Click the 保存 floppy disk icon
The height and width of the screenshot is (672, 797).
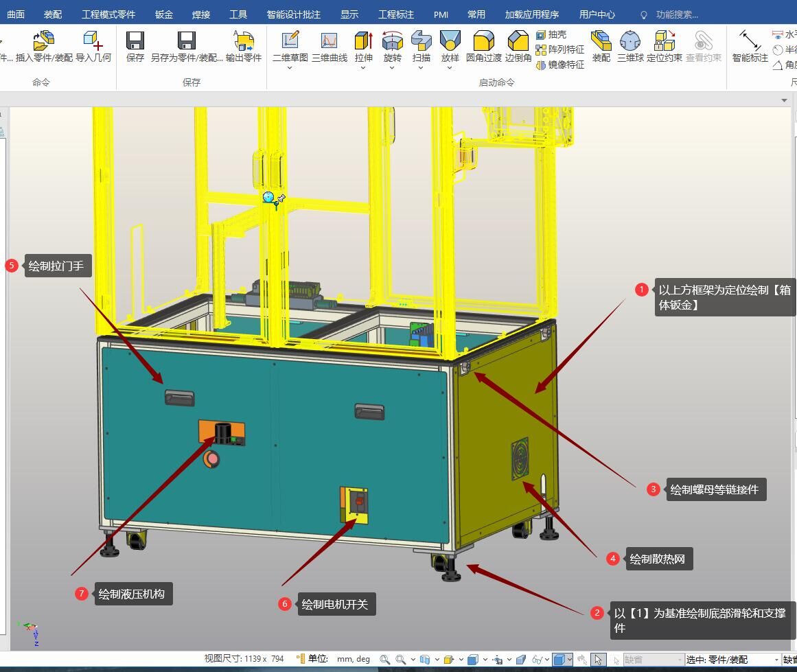click(135, 43)
